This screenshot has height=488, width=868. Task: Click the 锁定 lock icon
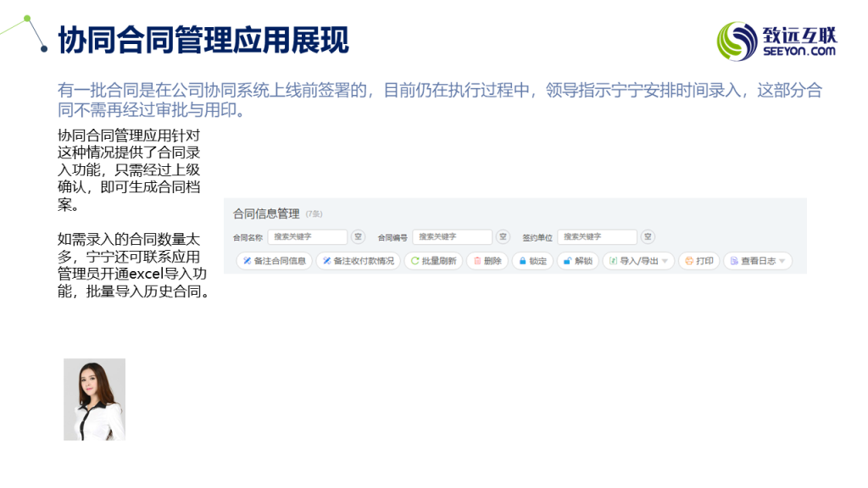pos(523,261)
